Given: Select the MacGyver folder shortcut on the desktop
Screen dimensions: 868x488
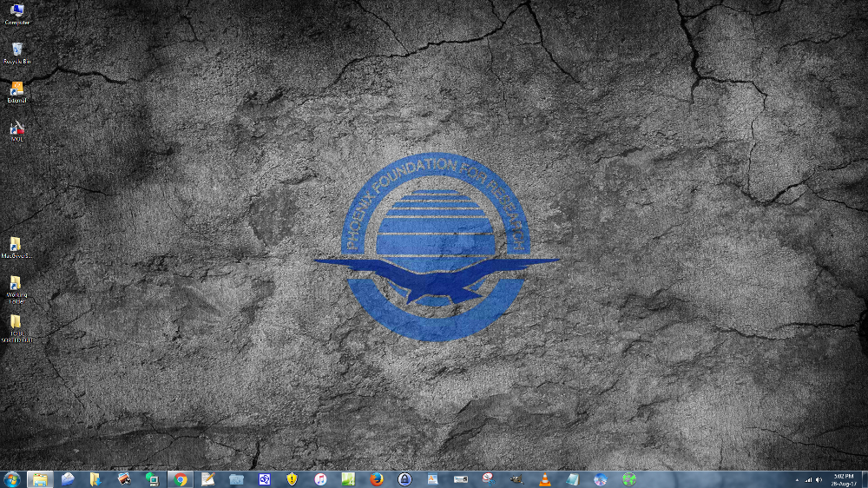Looking at the screenshot, I should (16, 248).
